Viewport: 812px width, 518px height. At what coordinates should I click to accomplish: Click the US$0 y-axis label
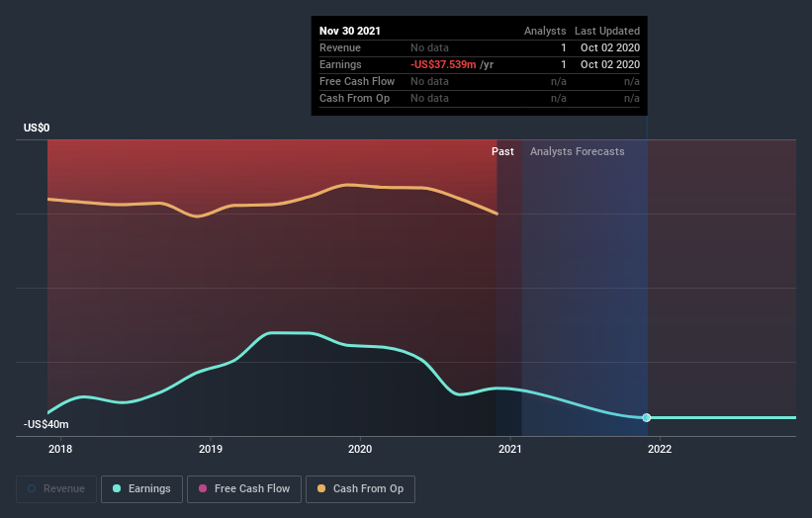[x=37, y=128]
